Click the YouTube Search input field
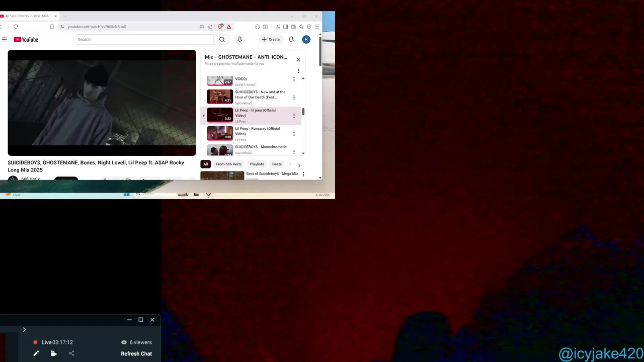 (144, 39)
